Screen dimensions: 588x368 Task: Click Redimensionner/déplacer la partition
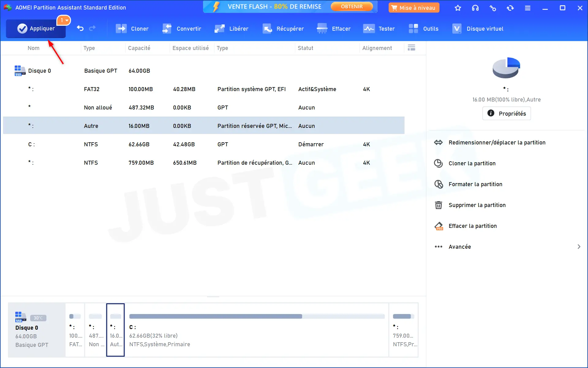click(497, 143)
